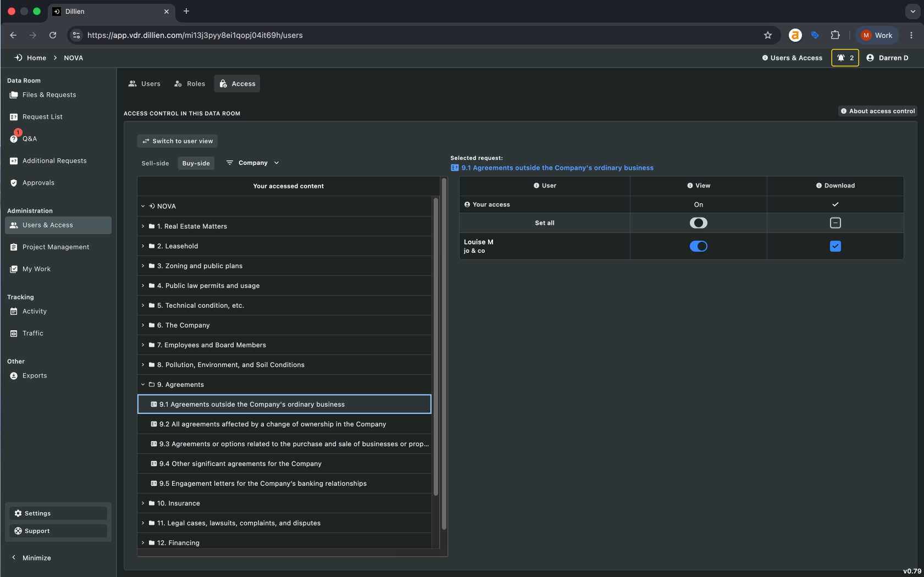Screen dimensions: 924x577
Task: Click the content tree vertical scrollbar
Action: (436, 346)
